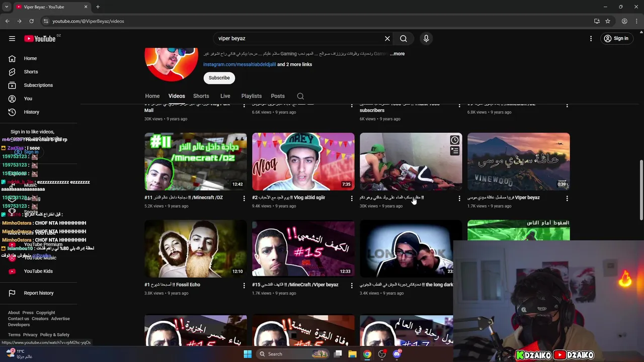Image resolution: width=644 pixels, height=362 pixels.
Task: Open options menu for #11 Minecraft /DZ video
Action: (244, 199)
